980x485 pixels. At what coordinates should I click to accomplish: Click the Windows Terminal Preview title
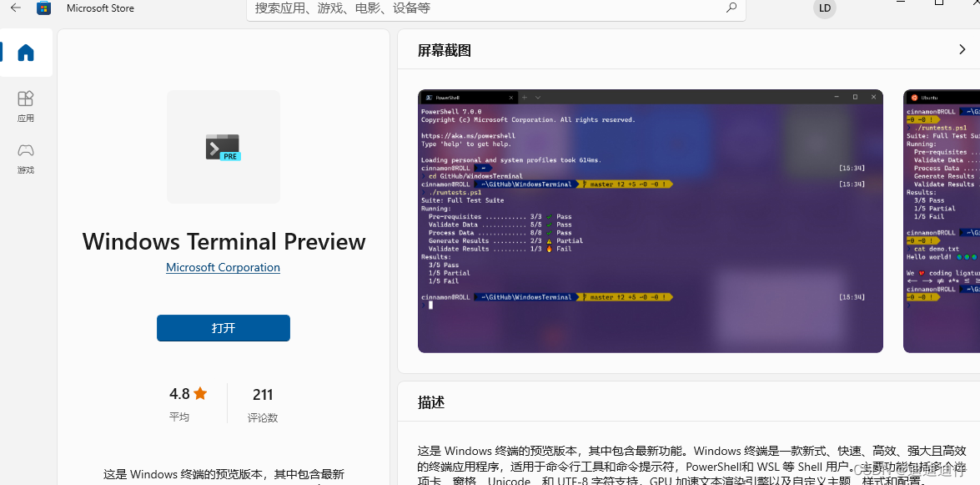[224, 241]
